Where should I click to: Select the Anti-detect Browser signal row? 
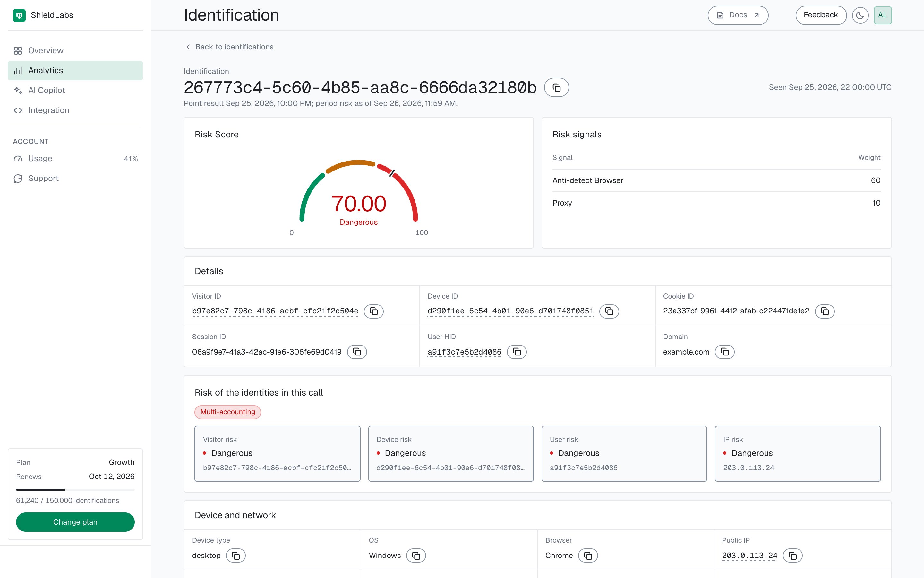(716, 180)
